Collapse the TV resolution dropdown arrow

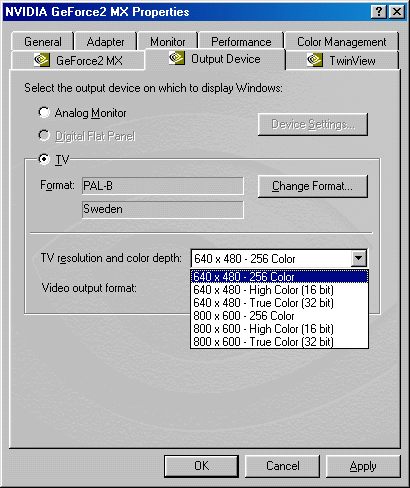click(x=359, y=258)
